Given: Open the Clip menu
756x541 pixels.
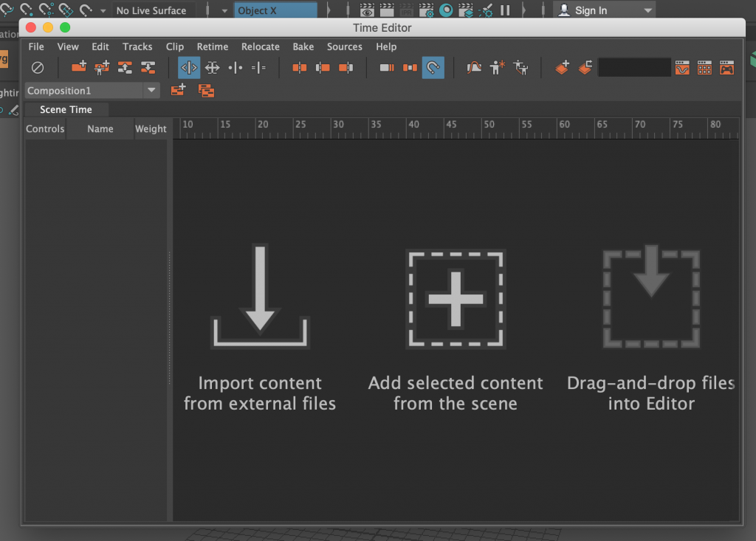Looking at the screenshot, I should pyautogui.click(x=175, y=46).
